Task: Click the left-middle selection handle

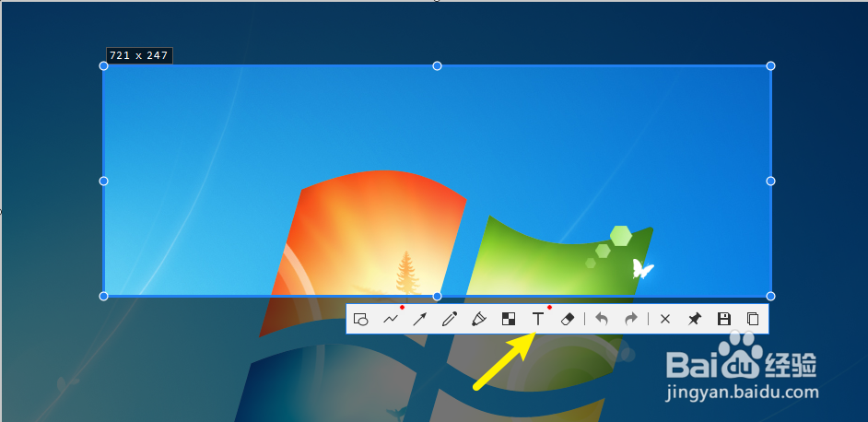Action: (x=103, y=182)
